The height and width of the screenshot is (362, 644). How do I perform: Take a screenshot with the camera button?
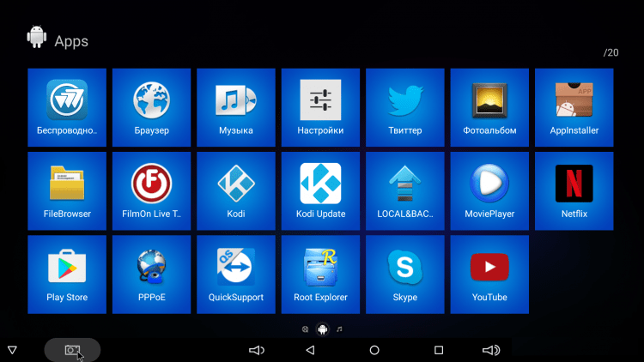click(x=72, y=350)
